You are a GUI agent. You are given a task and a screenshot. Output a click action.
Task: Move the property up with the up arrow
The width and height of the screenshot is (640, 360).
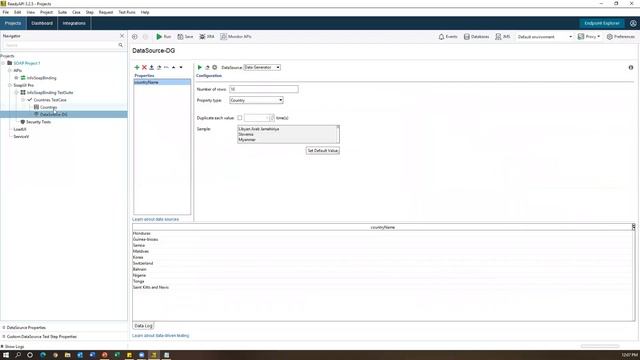[173, 67]
